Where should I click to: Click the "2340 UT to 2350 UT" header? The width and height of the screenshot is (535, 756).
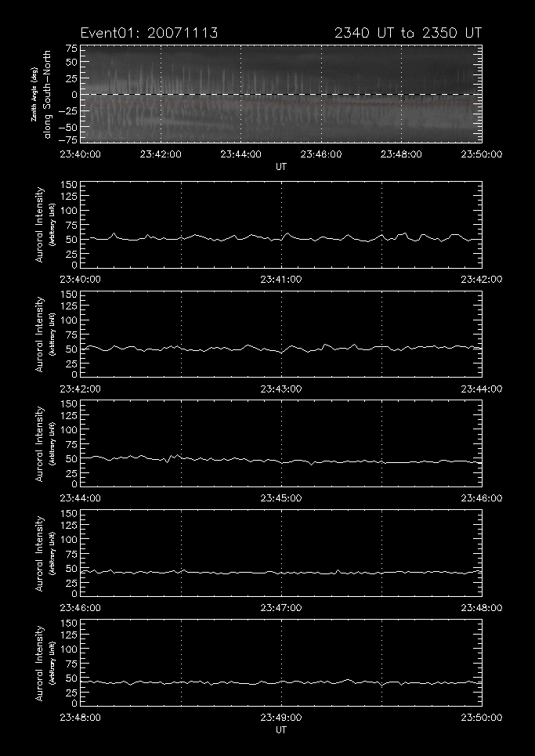pyautogui.click(x=408, y=33)
